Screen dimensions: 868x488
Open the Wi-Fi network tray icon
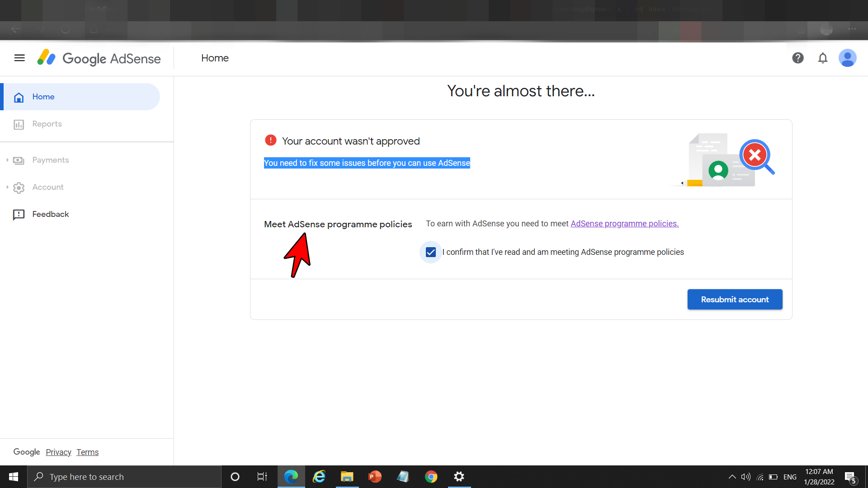pyautogui.click(x=760, y=477)
